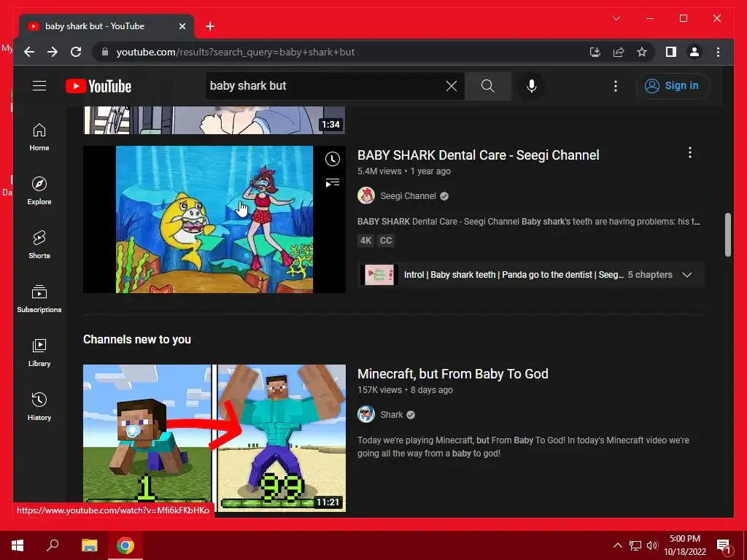Screen dimensions: 747x560
Task: Toggle Chrome side panel
Action: click(671, 52)
